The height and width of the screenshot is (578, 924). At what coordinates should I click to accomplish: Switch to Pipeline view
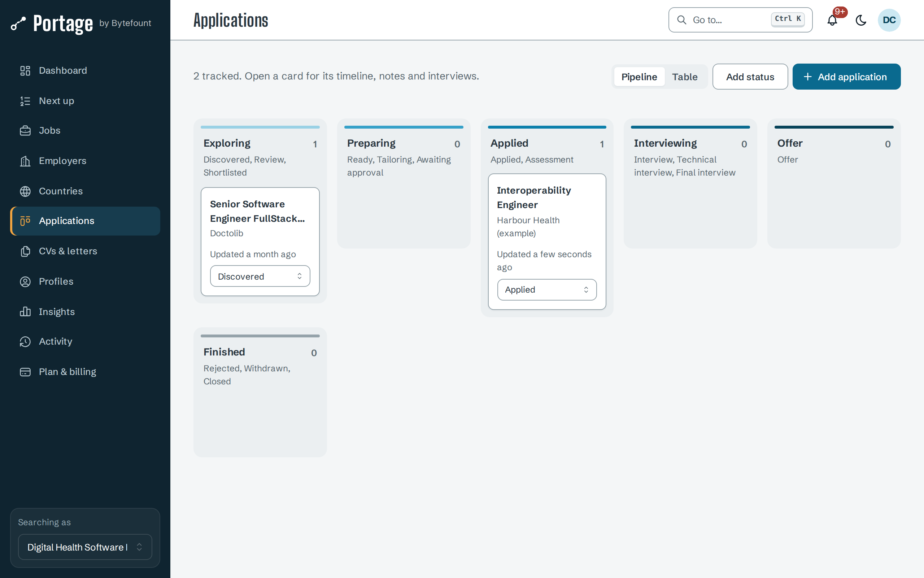[x=639, y=77]
